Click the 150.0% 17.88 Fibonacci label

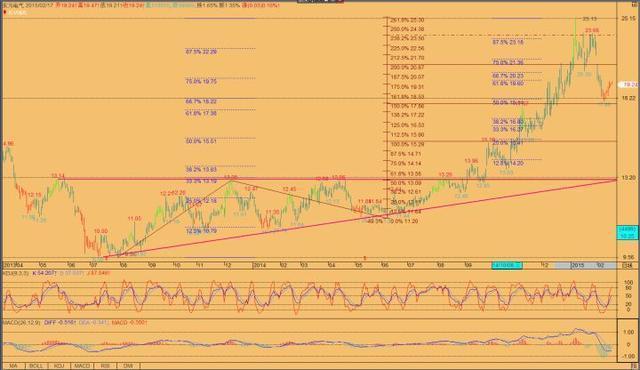click(x=407, y=106)
